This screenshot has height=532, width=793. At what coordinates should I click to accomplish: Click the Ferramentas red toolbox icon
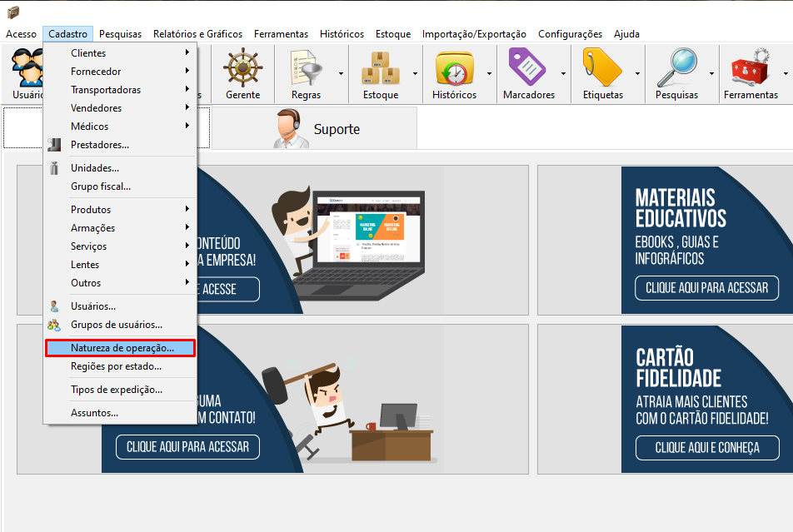tap(750, 68)
